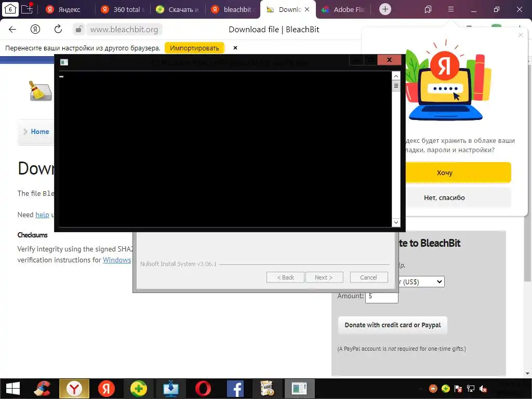The width and height of the screenshot is (532, 399).
Task: Click the page scrollbar down arrow
Action: coord(528,374)
